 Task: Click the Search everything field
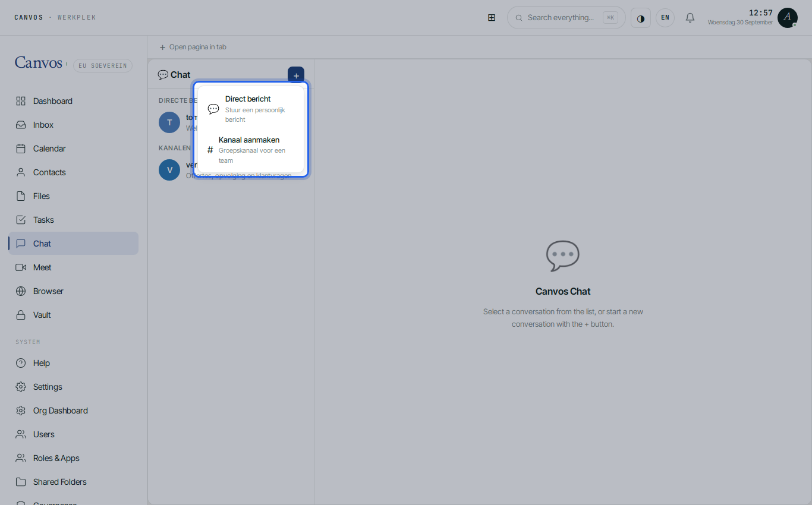566,18
